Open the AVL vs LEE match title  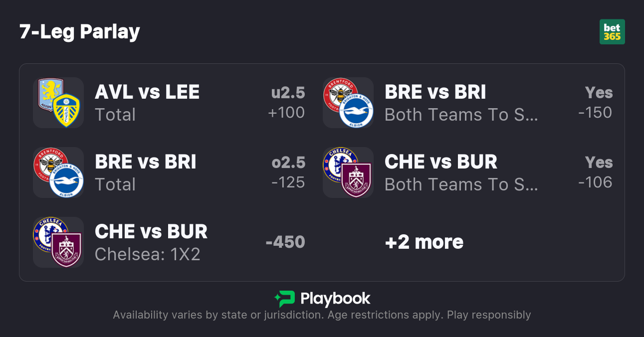[147, 92]
